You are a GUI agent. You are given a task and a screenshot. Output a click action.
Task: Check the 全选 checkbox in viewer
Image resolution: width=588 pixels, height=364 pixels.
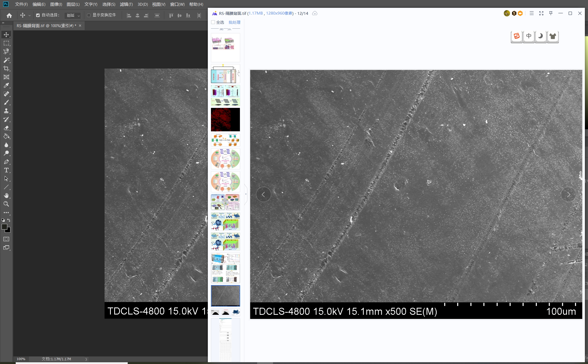213,22
